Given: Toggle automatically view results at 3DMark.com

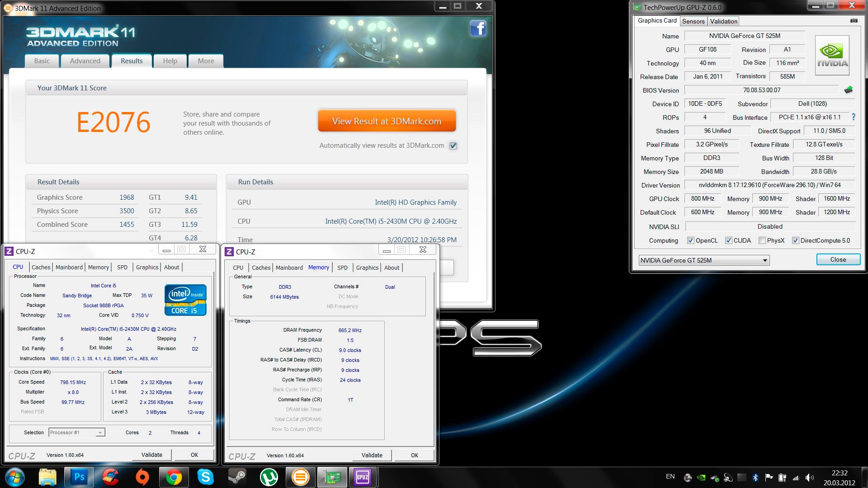Looking at the screenshot, I should [453, 145].
